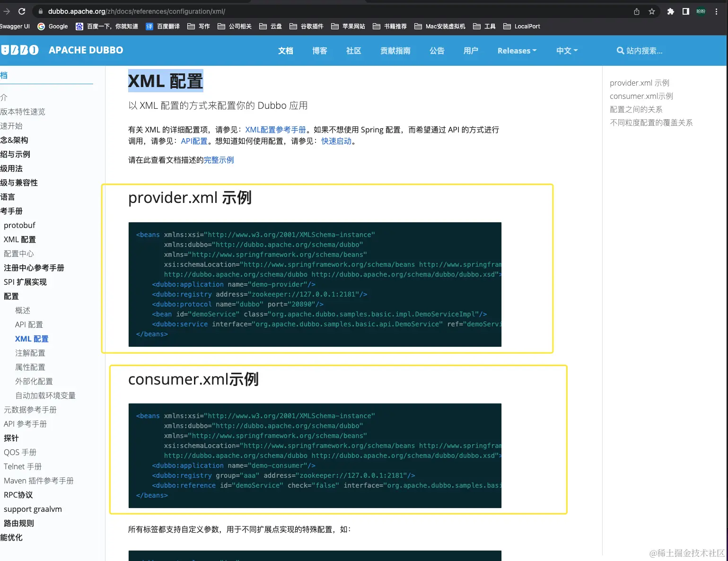Click the APACHE DUBBO site title
728x561 pixels.
click(86, 50)
